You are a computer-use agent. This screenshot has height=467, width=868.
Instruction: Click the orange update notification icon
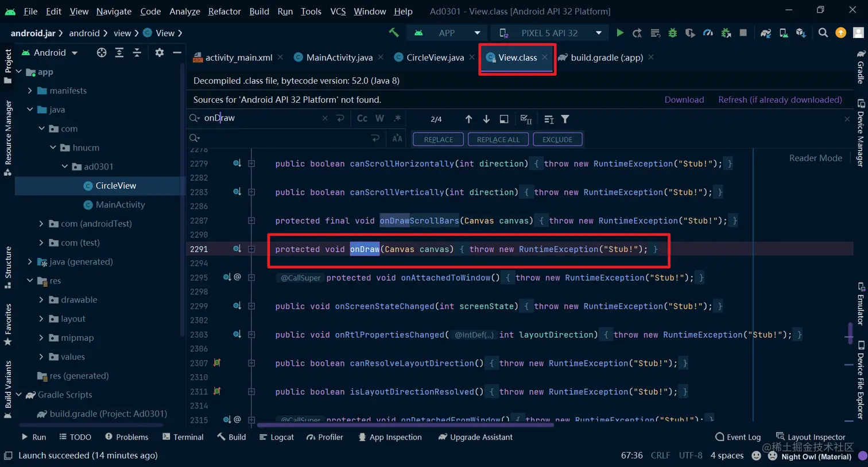click(841, 33)
